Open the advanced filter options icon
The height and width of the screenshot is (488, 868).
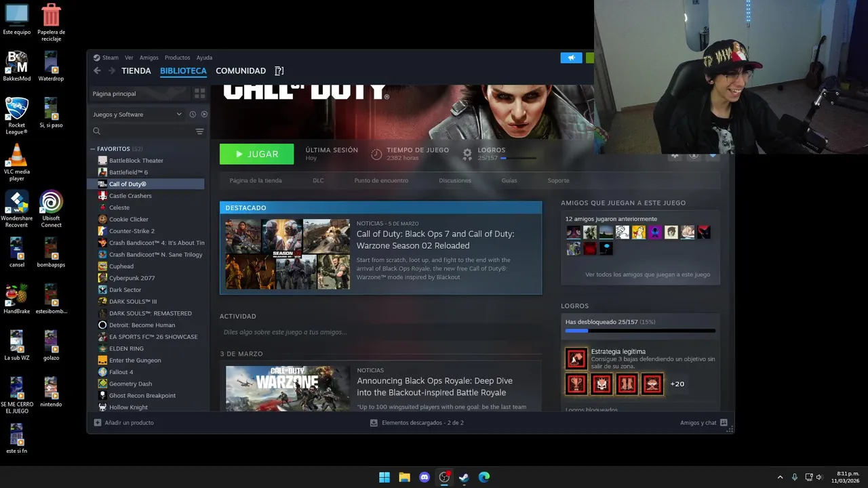coord(199,131)
